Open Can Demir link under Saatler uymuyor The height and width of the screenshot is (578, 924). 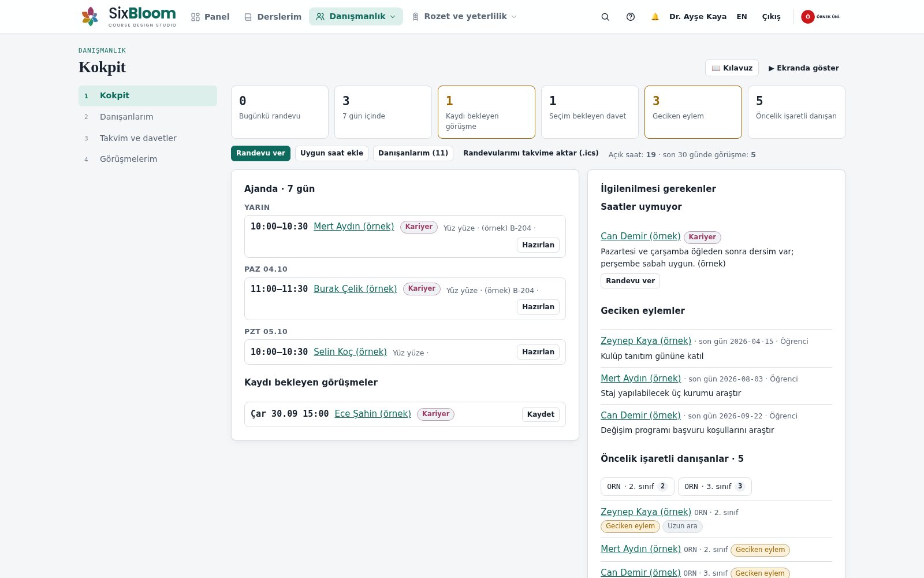coord(640,236)
